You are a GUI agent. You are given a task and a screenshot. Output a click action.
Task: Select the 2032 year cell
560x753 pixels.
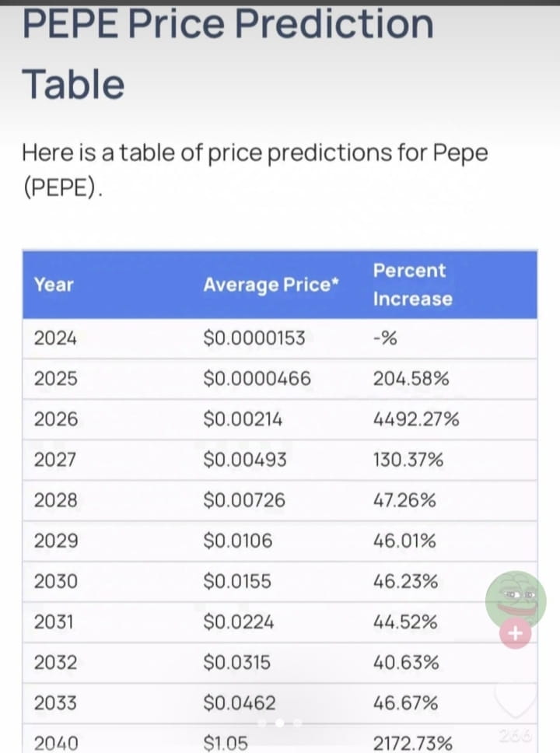[55, 662]
